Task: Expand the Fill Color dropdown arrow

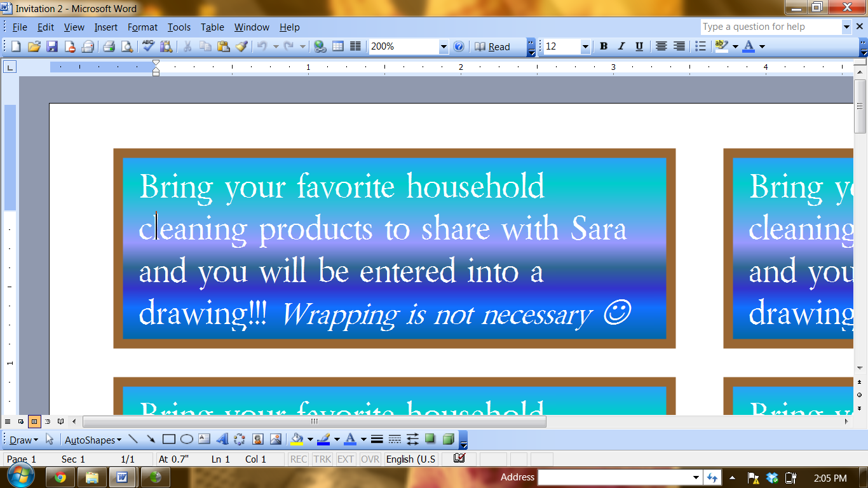Action: coord(310,439)
